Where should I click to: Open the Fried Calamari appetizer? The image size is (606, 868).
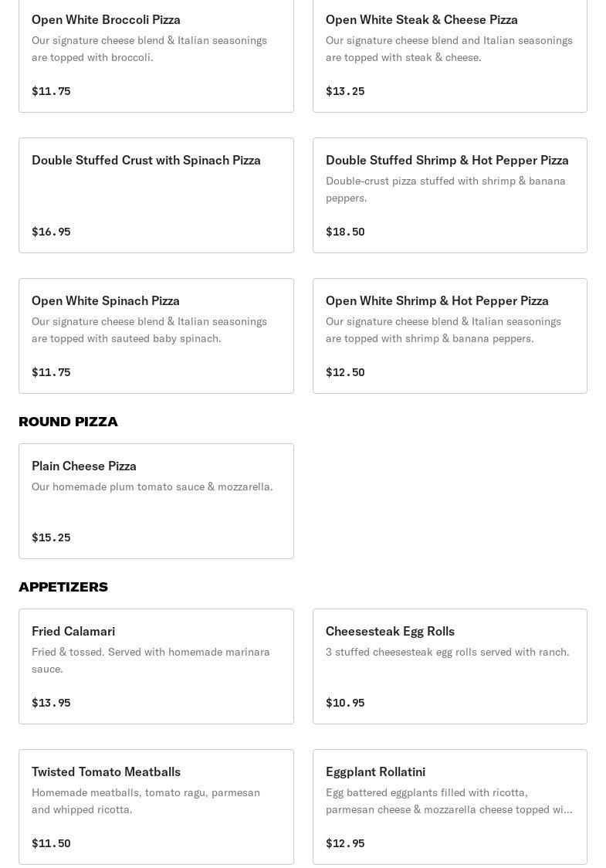pyautogui.click(x=156, y=666)
